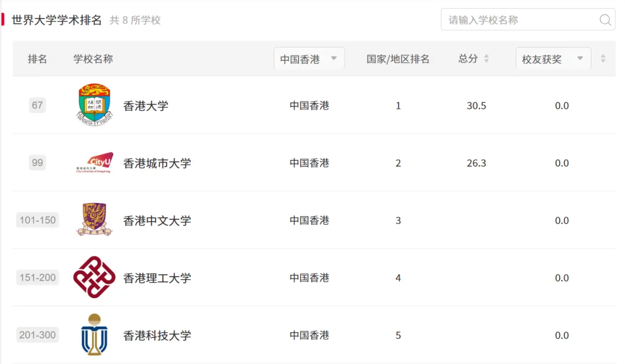625x364 pixels.
Task: Open the 香港大学 school page link
Action: pyautogui.click(x=146, y=106)
